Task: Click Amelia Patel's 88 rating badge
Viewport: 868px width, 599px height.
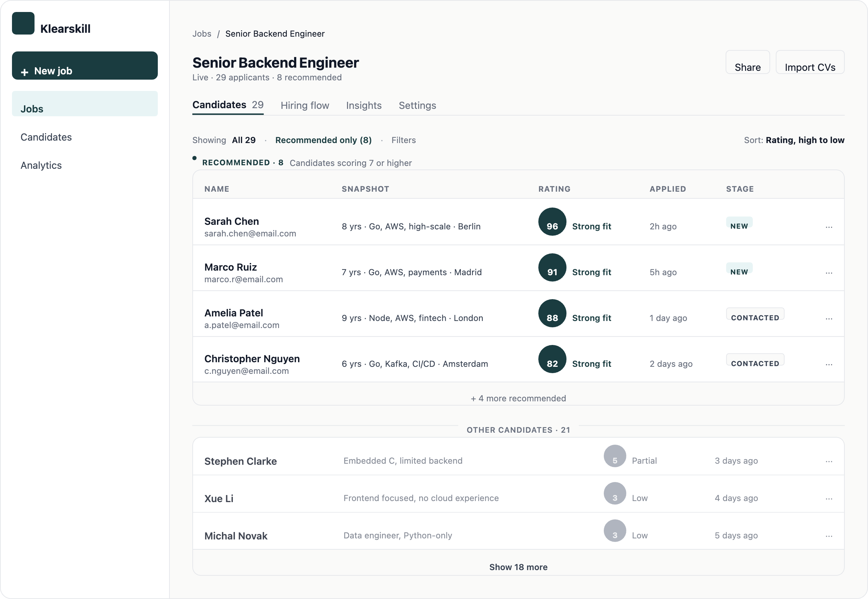Action: [x=552, y=313]
